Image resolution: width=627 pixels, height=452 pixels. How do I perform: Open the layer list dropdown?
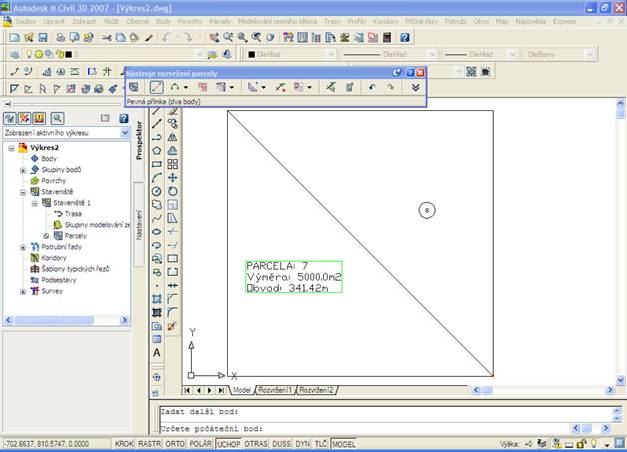(199, 54)
